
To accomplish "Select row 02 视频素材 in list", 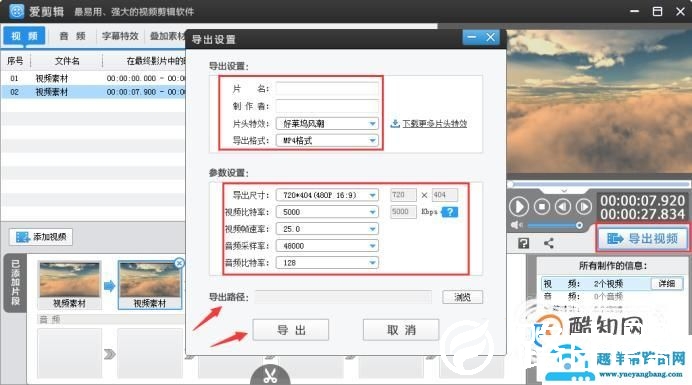I will pyautogui.click(x=93, y=92).
